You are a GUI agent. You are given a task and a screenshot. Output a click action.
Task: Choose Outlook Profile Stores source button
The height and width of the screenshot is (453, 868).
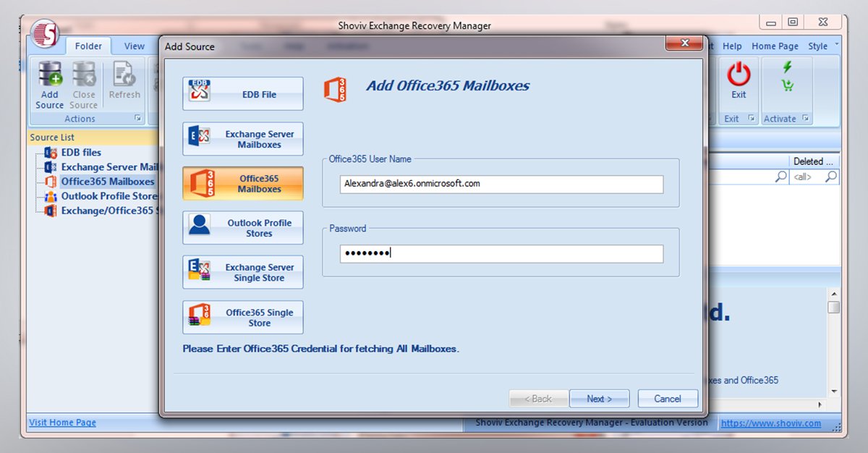click(x=243, y=228)
